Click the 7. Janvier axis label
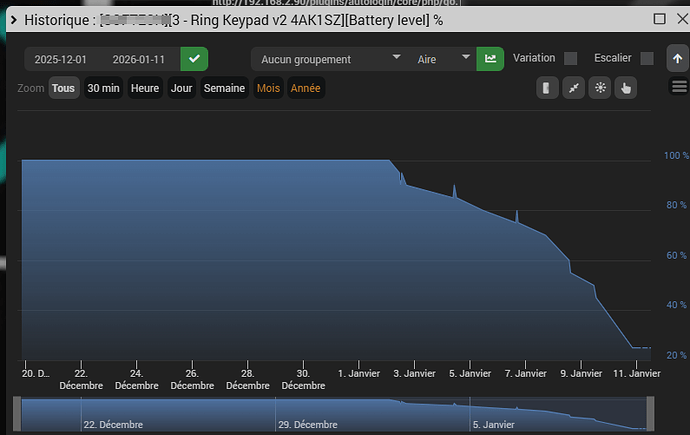 525,373
